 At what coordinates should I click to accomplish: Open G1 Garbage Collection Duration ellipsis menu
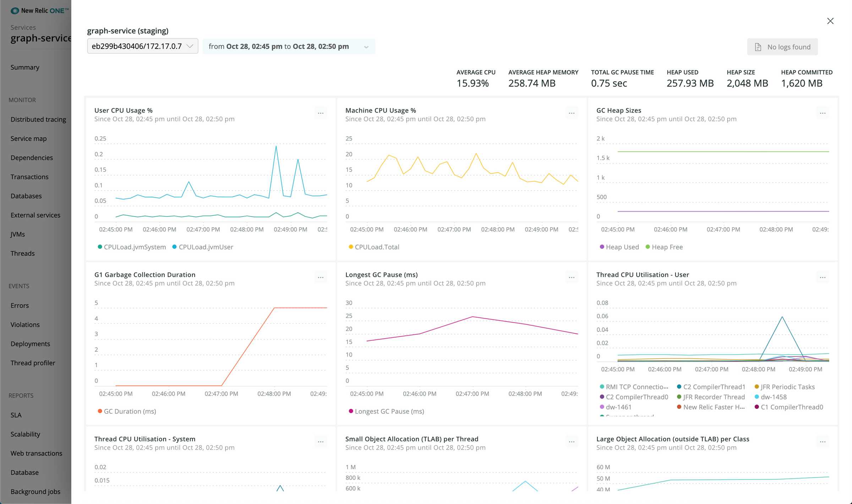321,278
